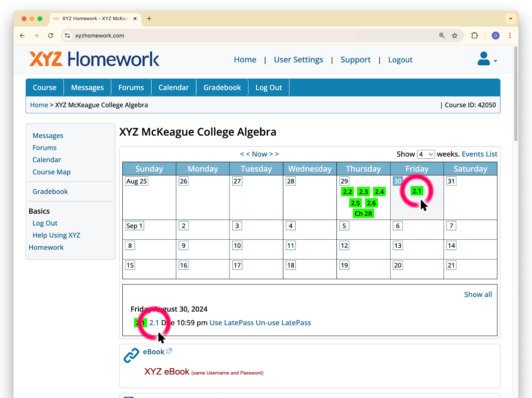Screen dimensions: 532x398
Task: Click the browser forward arrow
Action: [36, 36]
